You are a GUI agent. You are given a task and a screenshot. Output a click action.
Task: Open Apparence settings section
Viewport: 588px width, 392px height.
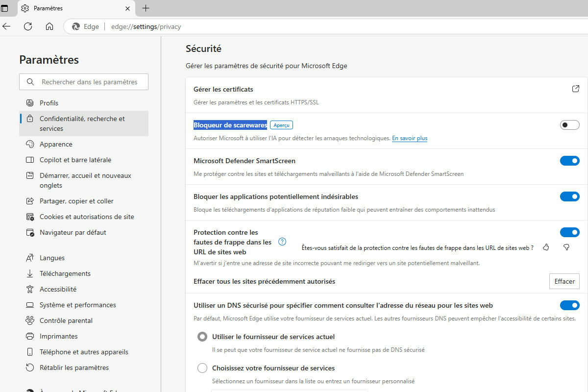56,144
